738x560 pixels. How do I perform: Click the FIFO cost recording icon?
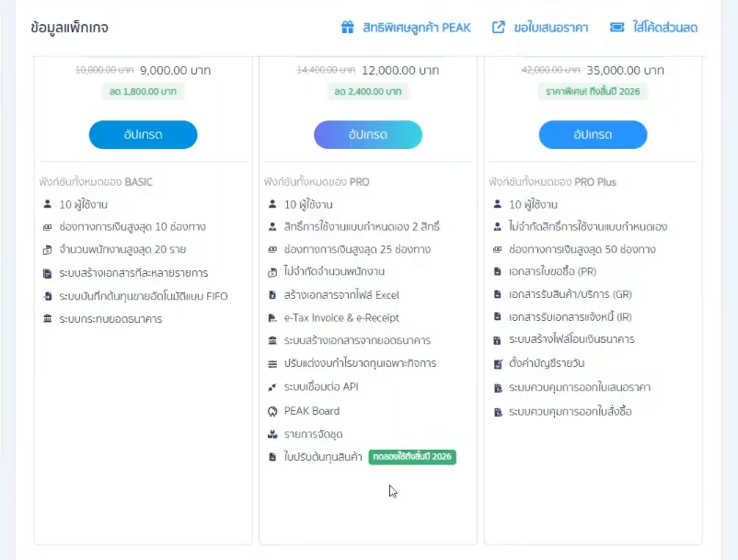point(47,296)
